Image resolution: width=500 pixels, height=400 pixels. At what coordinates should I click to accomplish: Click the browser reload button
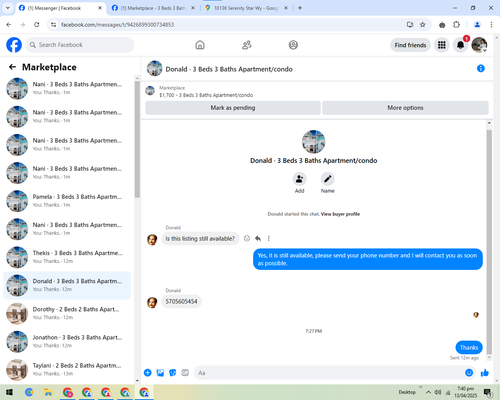pyautogui.click(x=37, y=24)
